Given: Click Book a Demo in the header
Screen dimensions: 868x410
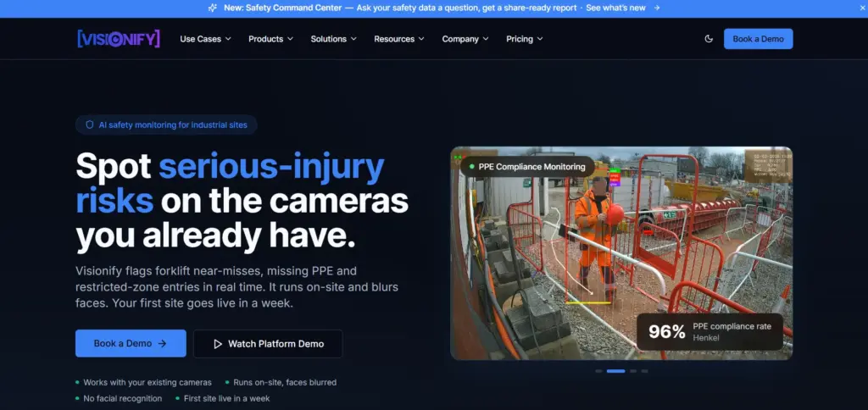Looking at the screenshot, I should pos(758,39).
